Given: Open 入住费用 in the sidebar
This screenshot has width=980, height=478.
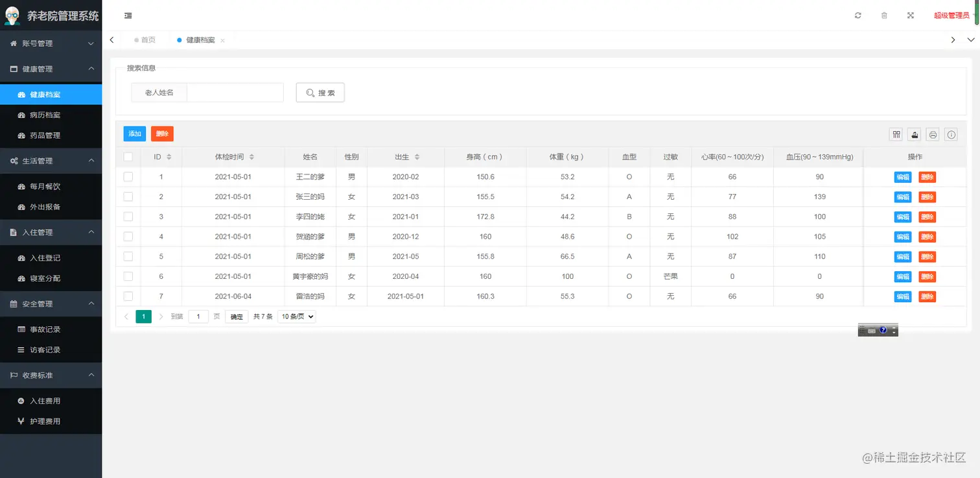Looking at the screenshot, I should pos(51,401).
